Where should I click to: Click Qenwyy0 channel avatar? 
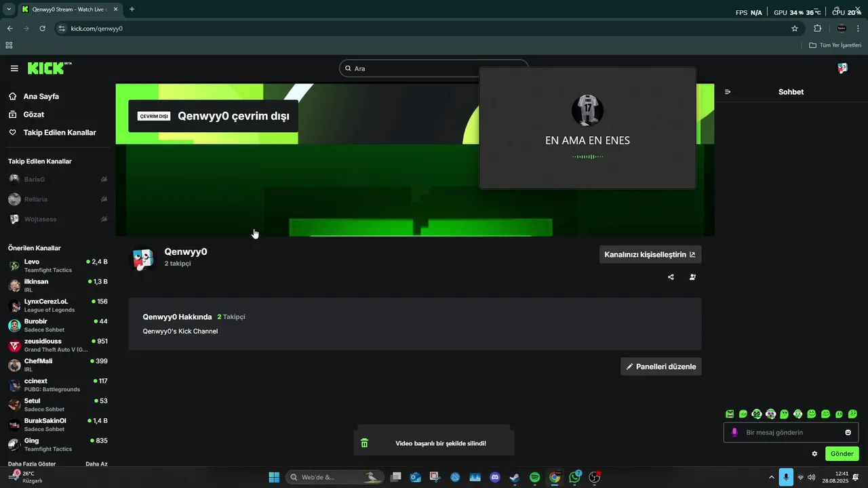tap(142, 258)
